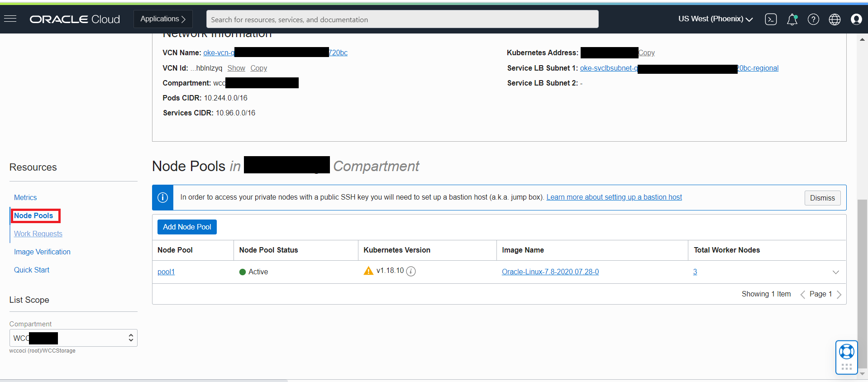Viewport: 868px width, 382px height.
Task: Open Metrics in Resources
Action: tap(25, 197)
